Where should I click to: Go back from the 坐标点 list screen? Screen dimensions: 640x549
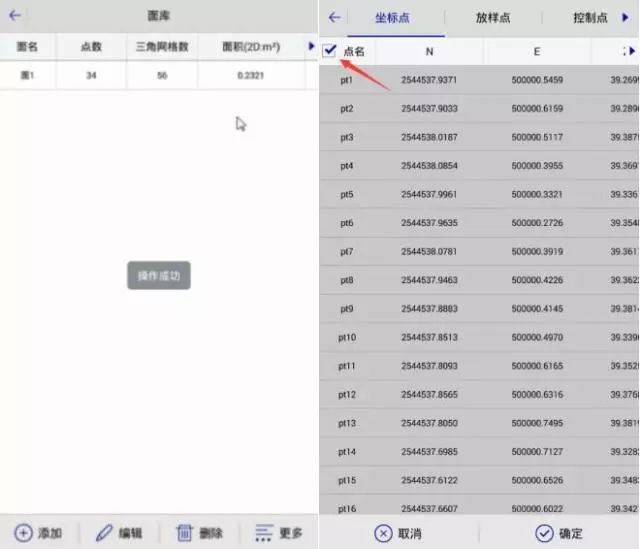[334, 17]
